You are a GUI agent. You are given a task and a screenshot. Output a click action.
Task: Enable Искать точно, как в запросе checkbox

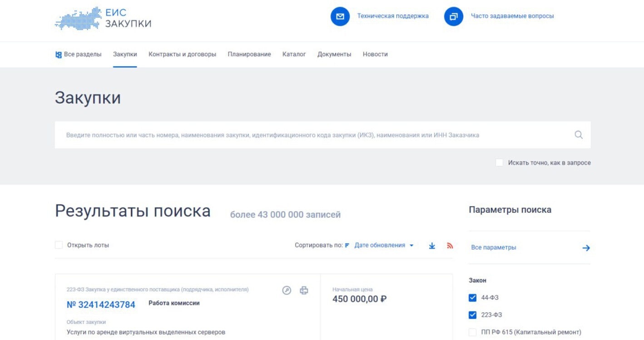tap(500, 163)
